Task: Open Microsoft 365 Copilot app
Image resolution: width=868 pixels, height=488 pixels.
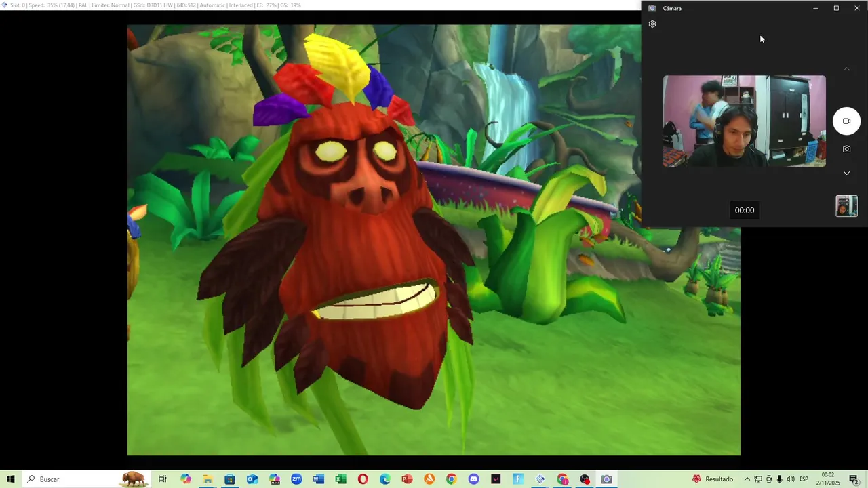Action: click(x=274, y=479)
